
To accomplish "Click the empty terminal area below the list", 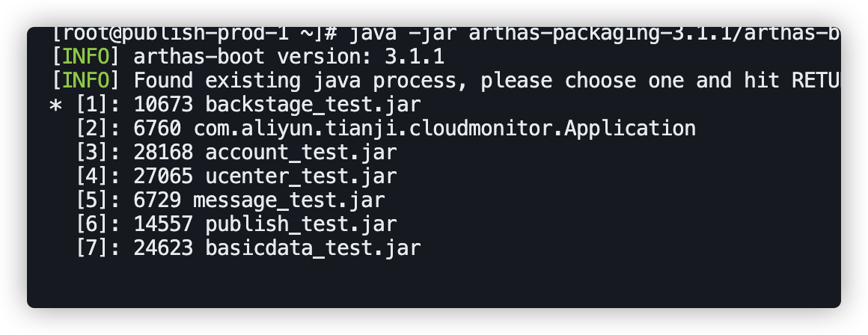I will point(434,283).
